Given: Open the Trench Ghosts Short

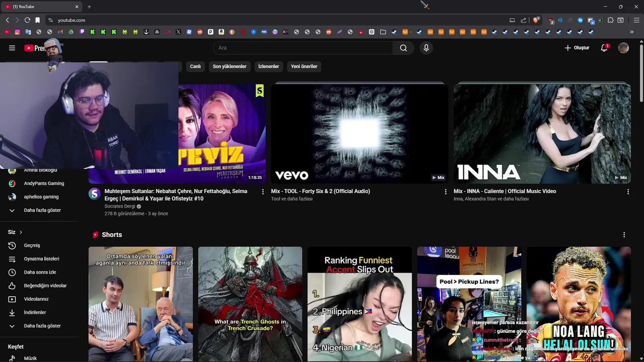Looking at the screenshot, I should coord(250,304).
